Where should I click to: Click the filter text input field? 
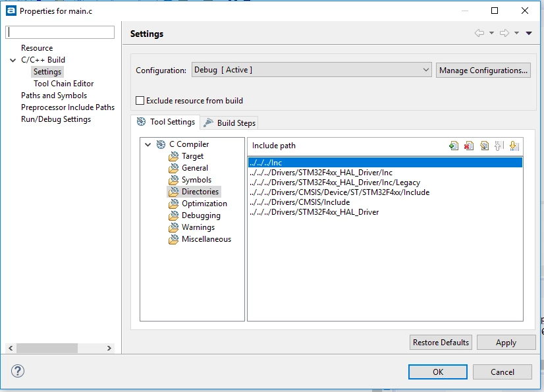(60, 32)
